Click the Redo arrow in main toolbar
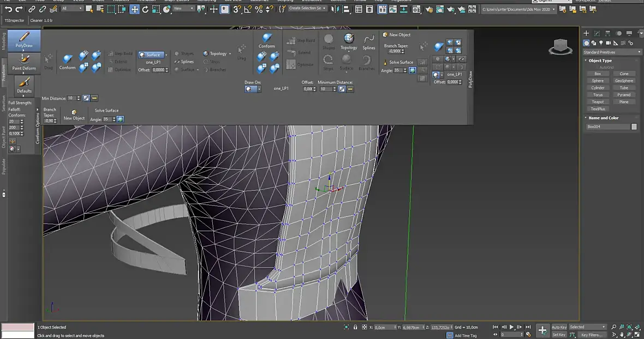The width and height of the screenshot is (644, 339). click(x=19, y=9)
